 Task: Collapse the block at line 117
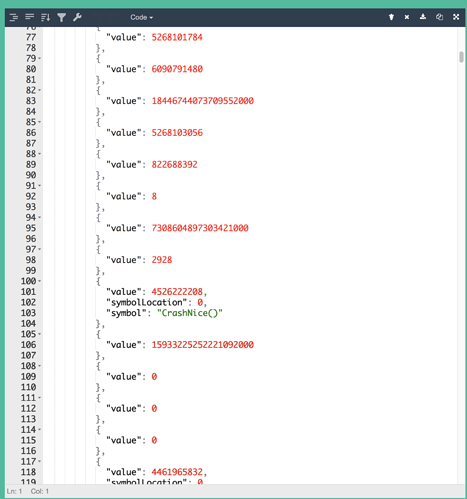(40, 462)
